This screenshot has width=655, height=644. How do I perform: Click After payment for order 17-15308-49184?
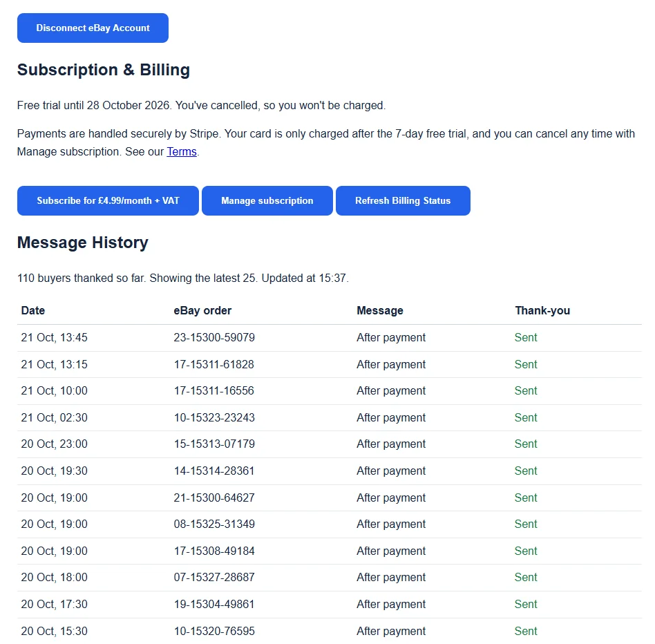(x=391, y=551)
